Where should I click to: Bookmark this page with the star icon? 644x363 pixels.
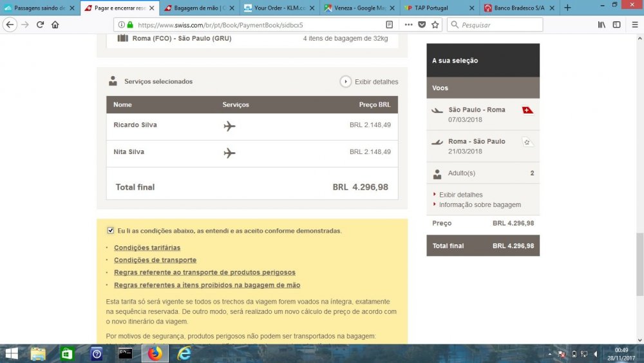pyautogui.click(x=435, y=25)
